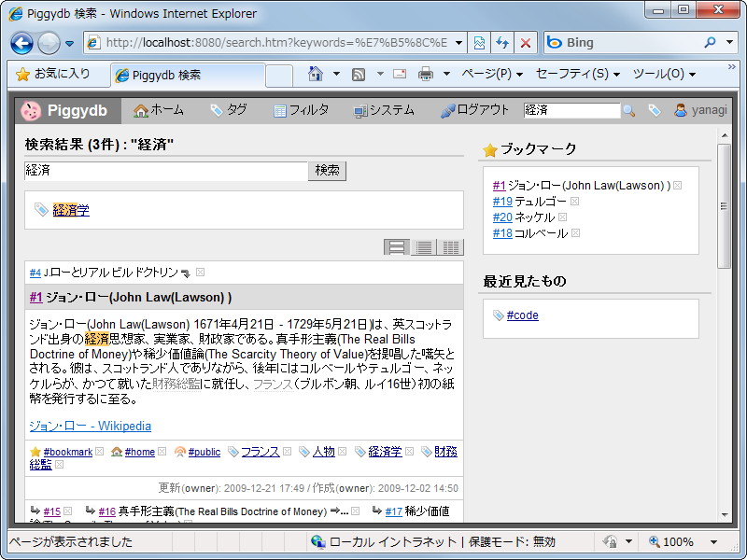The height and width of the screenshot is (560, 747).
Task: Open the フィルタ menu item
Action: pos(301,110)
